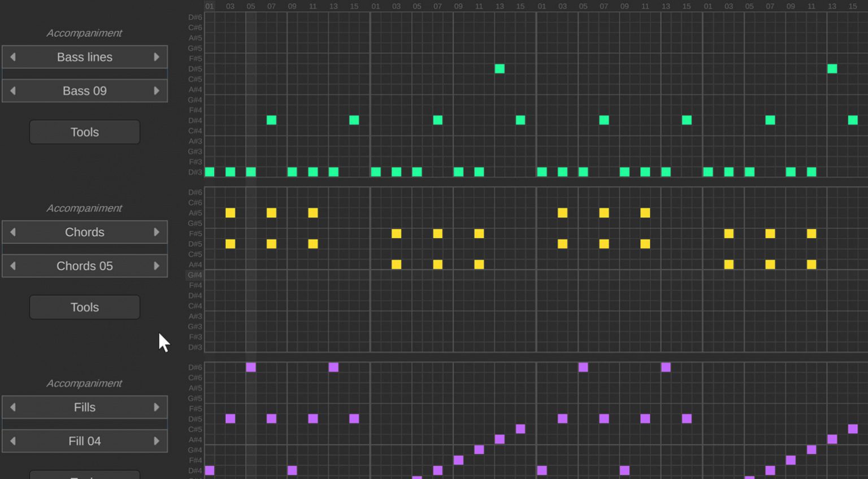
Task: Advance to the next pattern after Bass 09
Action: (x=157, y=90)
